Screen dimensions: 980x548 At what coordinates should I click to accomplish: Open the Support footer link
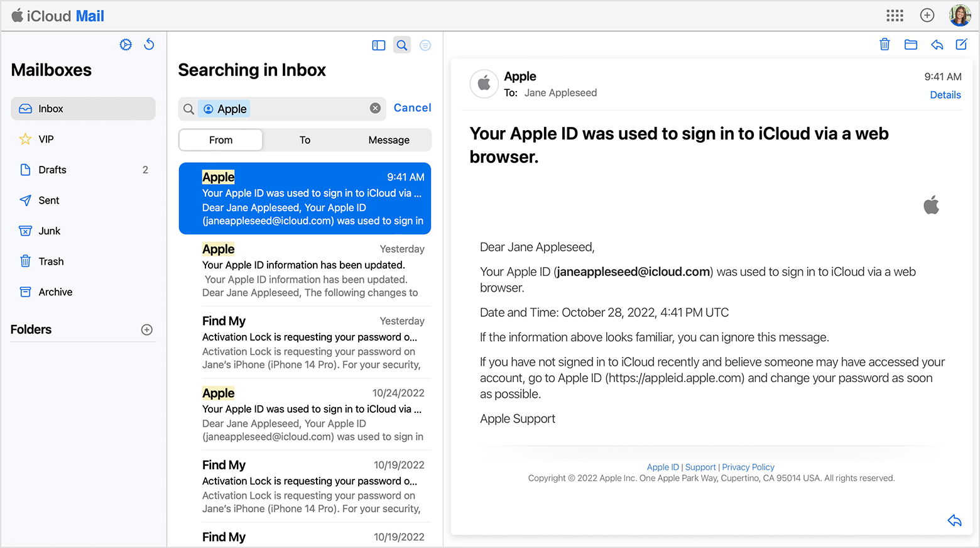coord(700,467)
